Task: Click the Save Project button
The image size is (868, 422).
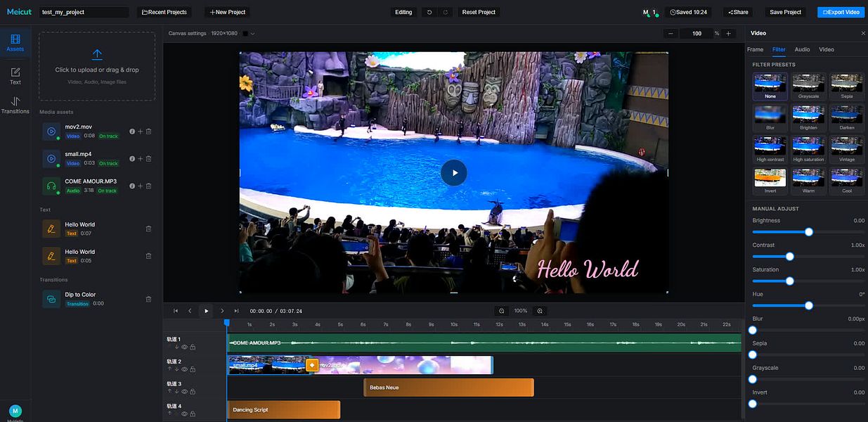Action: click(x=785, y=12)
